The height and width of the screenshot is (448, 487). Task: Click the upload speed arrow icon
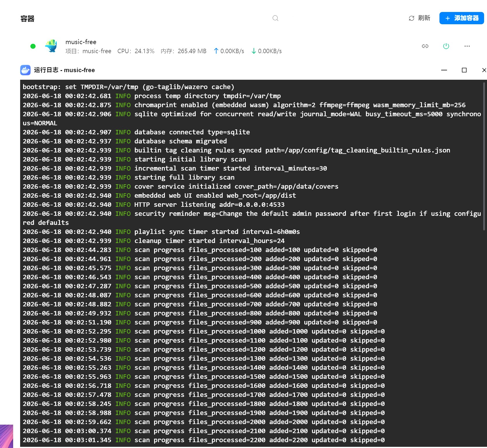(216, 51)
